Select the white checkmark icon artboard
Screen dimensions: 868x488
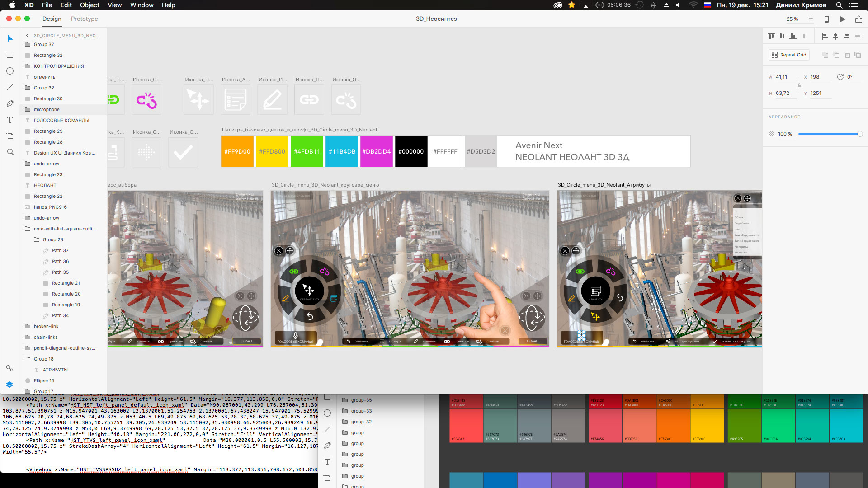[x=183, y=152]
